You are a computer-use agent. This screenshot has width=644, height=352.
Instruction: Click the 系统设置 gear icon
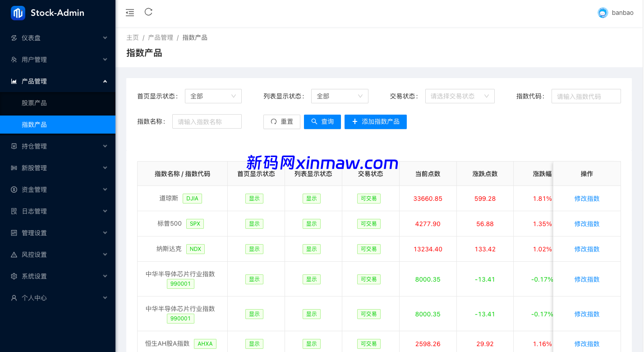[x=14, y=276]
